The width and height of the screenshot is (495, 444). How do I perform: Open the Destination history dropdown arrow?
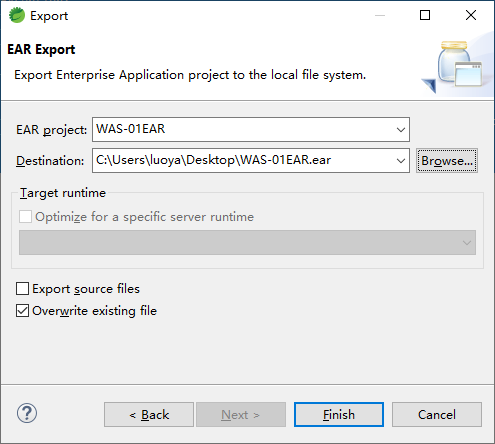tap(401, 161)
